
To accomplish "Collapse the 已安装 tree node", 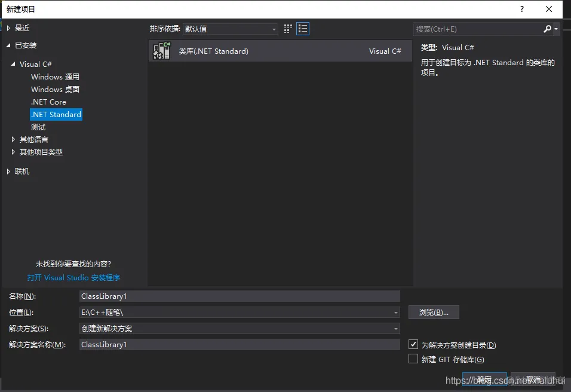I will click(x=8, y=45).
